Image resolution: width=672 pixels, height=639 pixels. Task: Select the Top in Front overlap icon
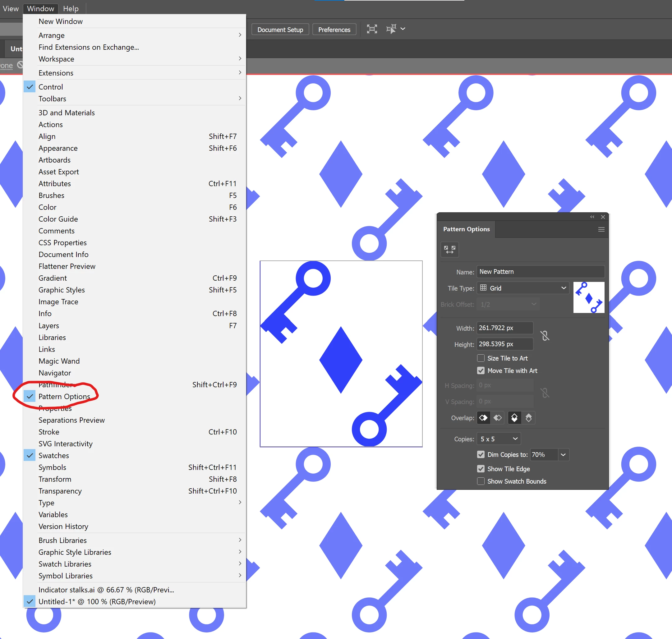pos(514,418)
